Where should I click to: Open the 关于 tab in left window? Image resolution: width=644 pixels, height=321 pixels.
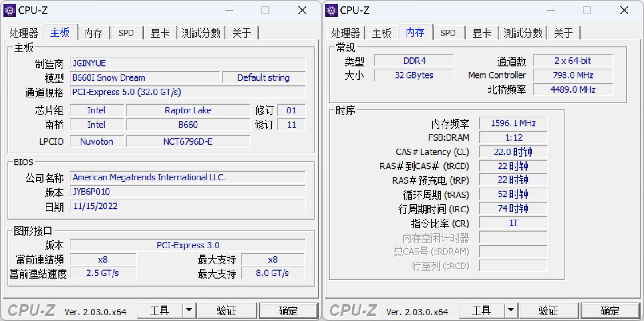point(242,33)
